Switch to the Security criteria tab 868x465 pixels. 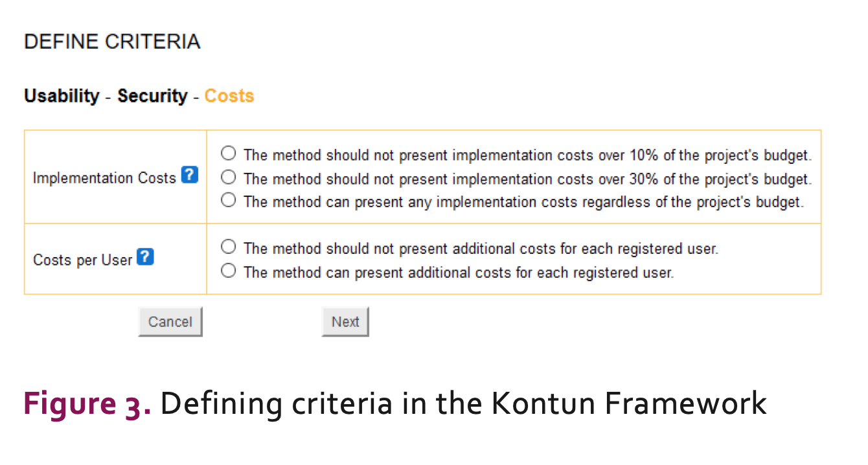point(152,96)
